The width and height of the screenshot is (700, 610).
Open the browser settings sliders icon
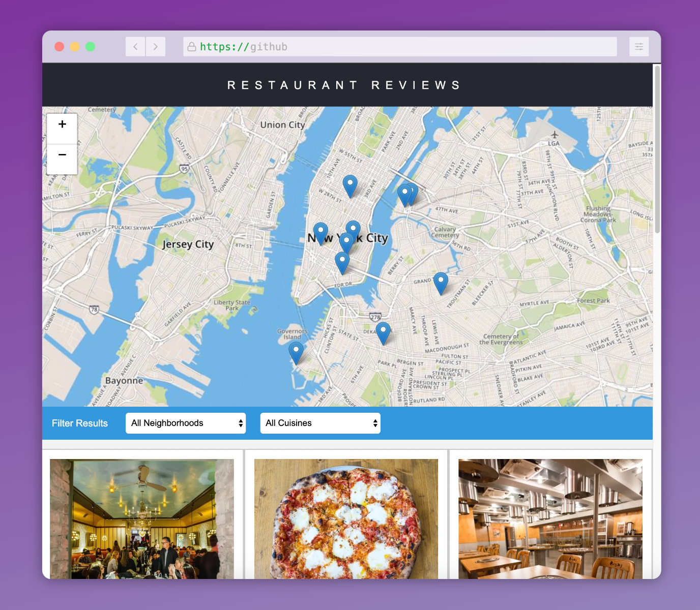tap(639, 47)
